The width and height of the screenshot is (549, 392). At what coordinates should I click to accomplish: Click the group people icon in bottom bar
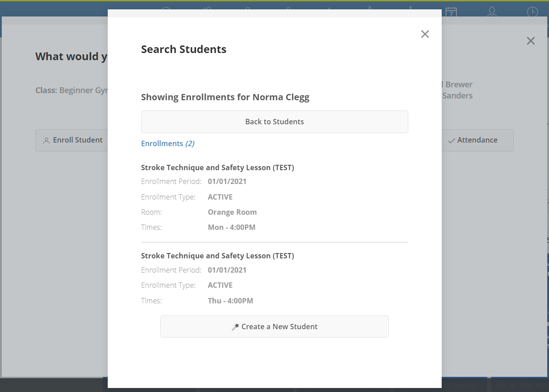502,385
